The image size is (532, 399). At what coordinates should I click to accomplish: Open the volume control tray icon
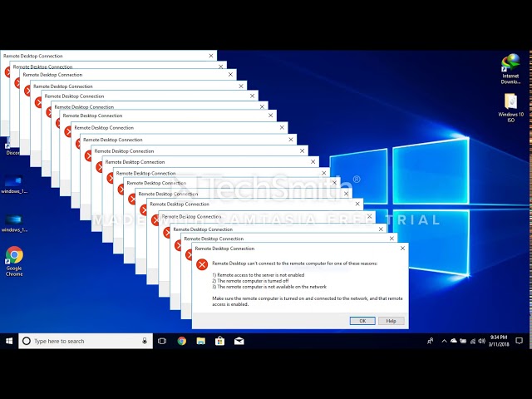tap(481, 341)
